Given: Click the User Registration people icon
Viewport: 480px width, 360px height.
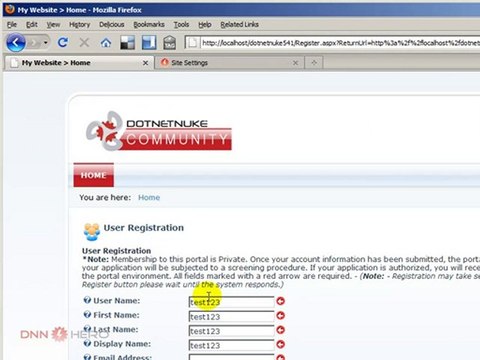Looking at the screenshot, I should tap(92, 231).
